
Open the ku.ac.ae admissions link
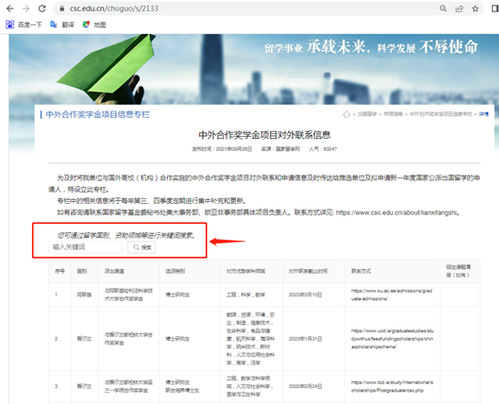click(x=392, y=295)
